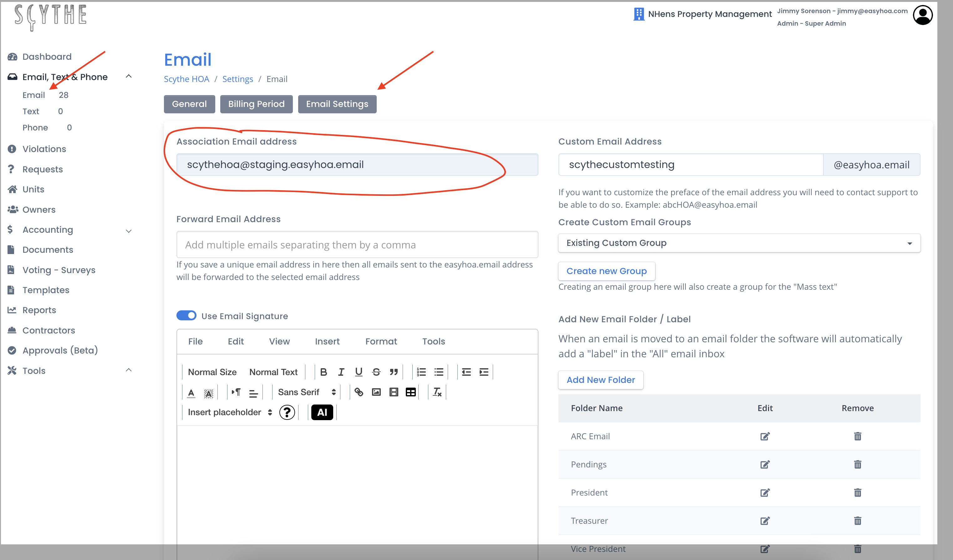
Task: Start a bulleted list
Action: (439, 372)
